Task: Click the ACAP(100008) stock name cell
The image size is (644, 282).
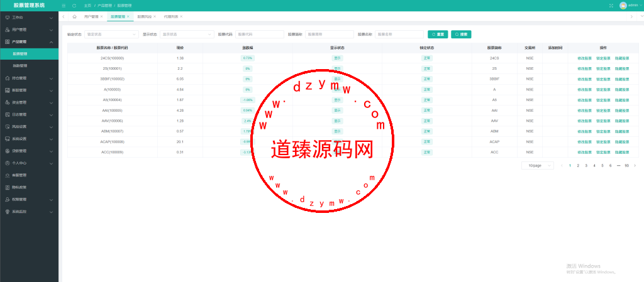Action: click(112, 142)
